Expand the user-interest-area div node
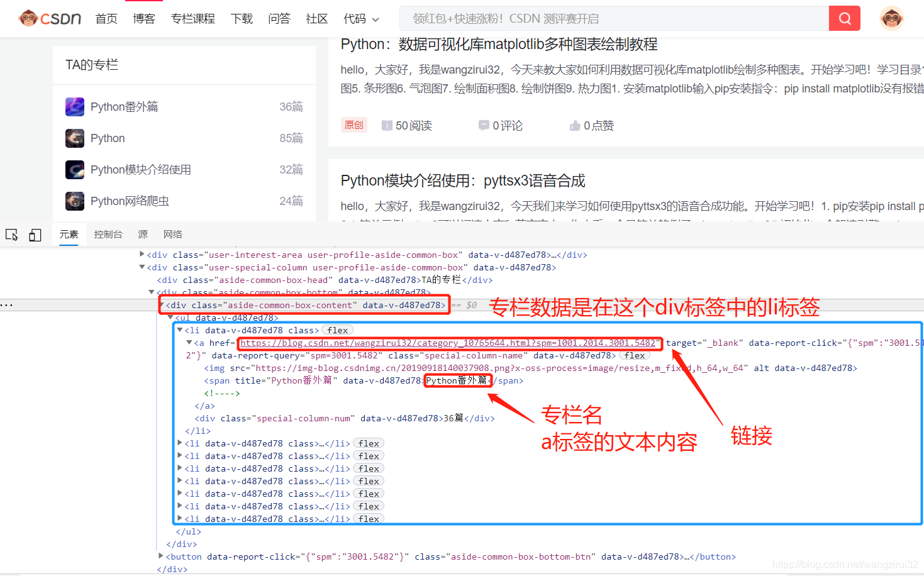 click(x=142, y=255)
